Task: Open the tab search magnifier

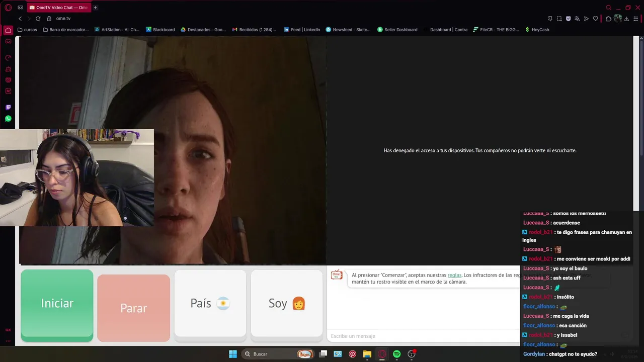Action: [608, 8]
